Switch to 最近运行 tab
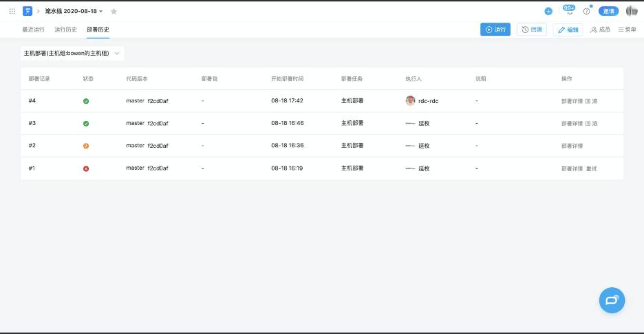This screenshot has width=644, height=334. point(33,30)
